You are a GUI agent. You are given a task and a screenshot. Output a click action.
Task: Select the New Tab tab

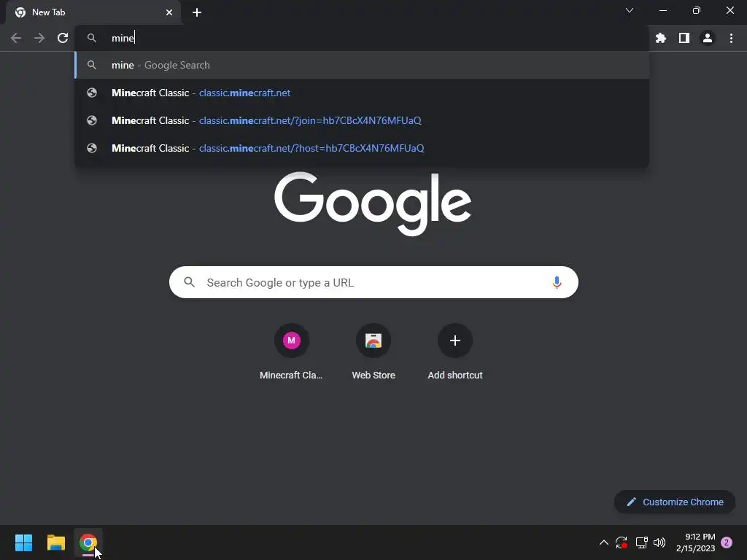pyautogui.click(x=93, y=12)
